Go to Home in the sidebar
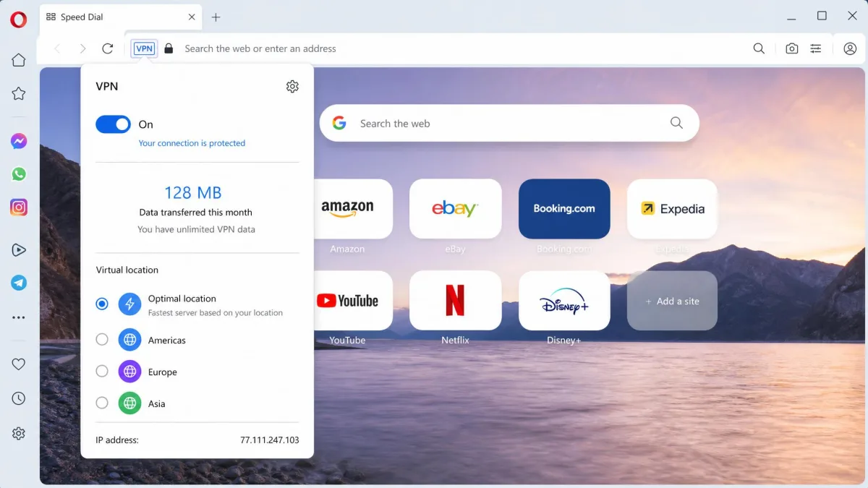This screenshot has height=488, width=868. pos(19,60)
